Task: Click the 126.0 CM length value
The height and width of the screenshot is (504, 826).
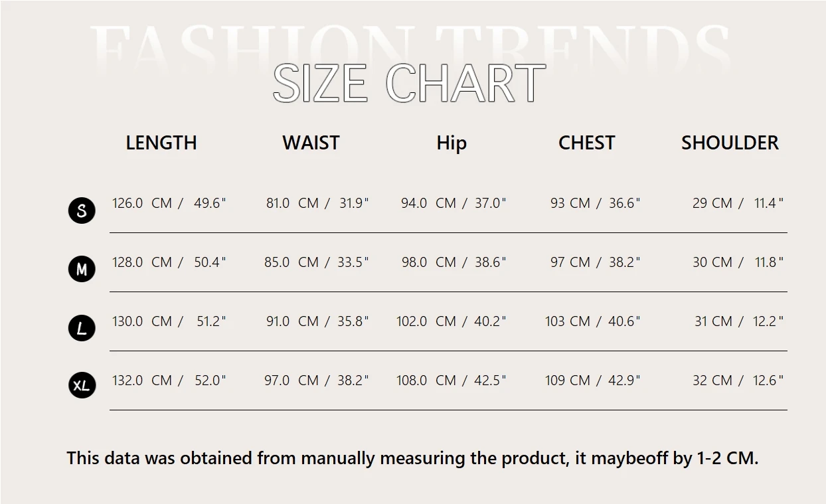Action: 142,203
